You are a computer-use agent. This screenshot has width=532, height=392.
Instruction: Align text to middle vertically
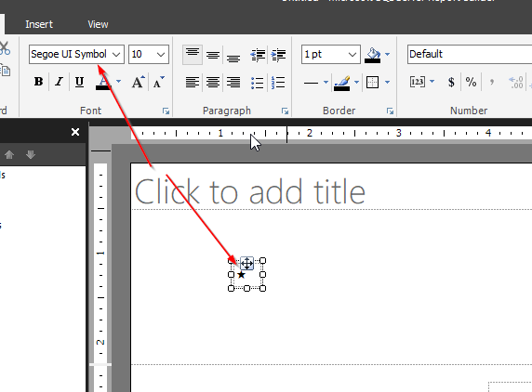pyautogui.click(x=213, y=55)
